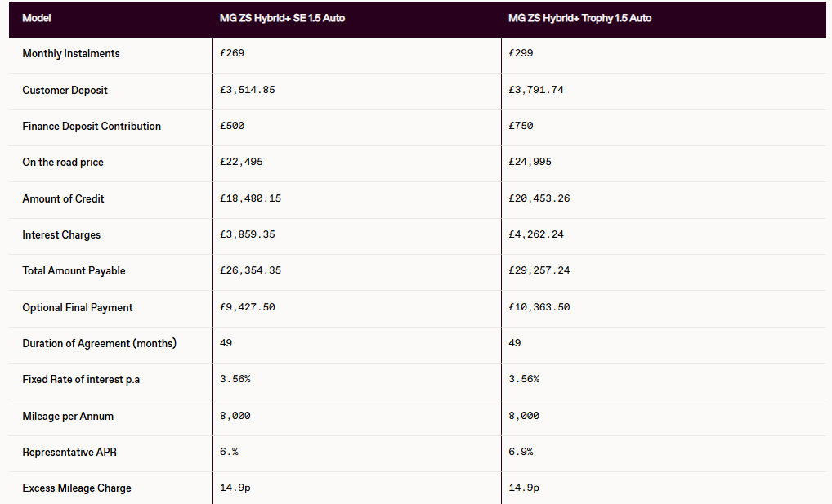Select the £750 deposit contribution value

(521, 126)
